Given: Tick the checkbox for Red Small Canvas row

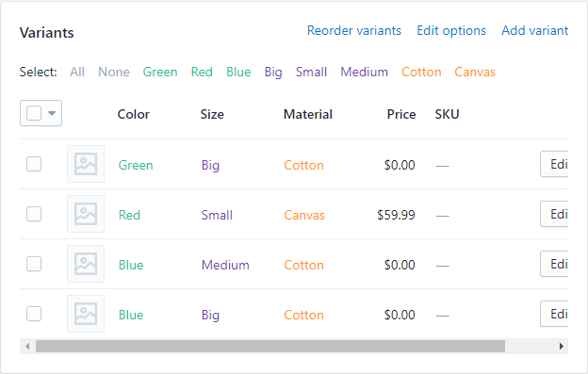Looking at the screenshot, I should tap(34, 214).
